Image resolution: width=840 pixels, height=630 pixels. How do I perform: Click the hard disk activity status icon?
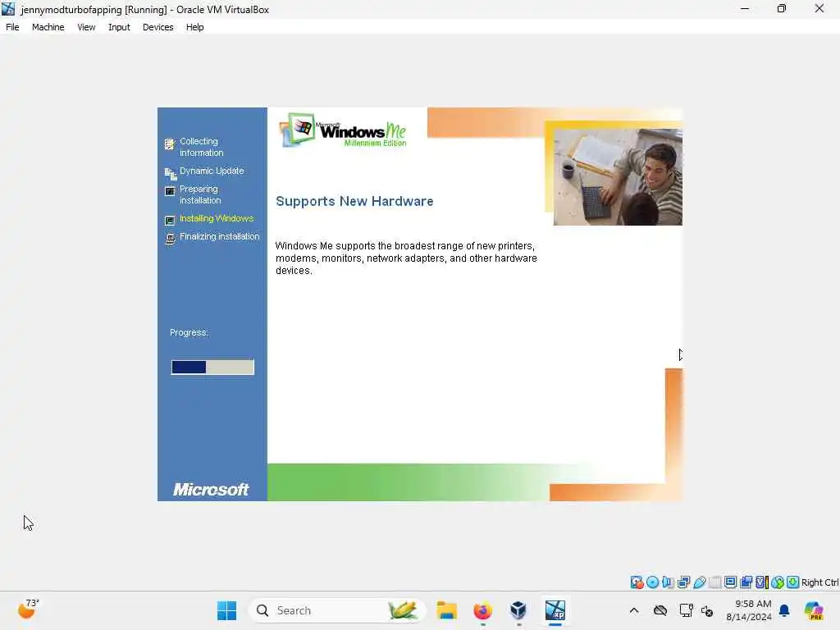pos(637,582)
